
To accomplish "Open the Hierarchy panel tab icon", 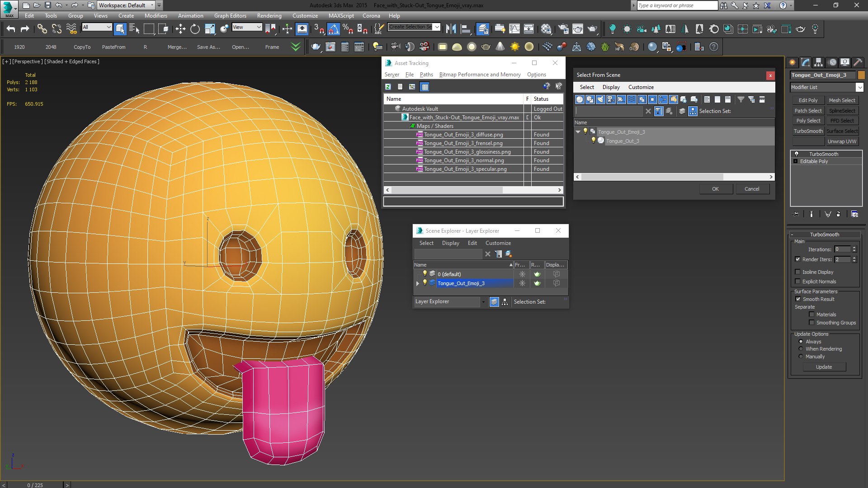I will 818,62.
